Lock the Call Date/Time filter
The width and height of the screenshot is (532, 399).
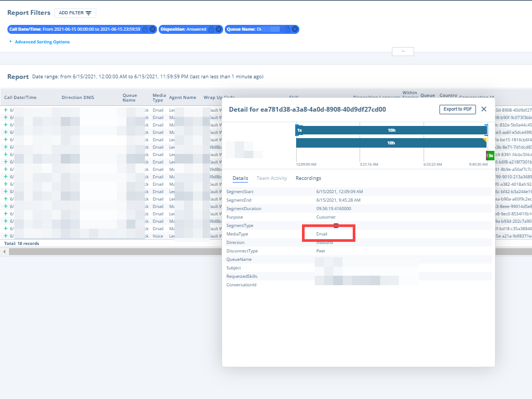point(145,29)
